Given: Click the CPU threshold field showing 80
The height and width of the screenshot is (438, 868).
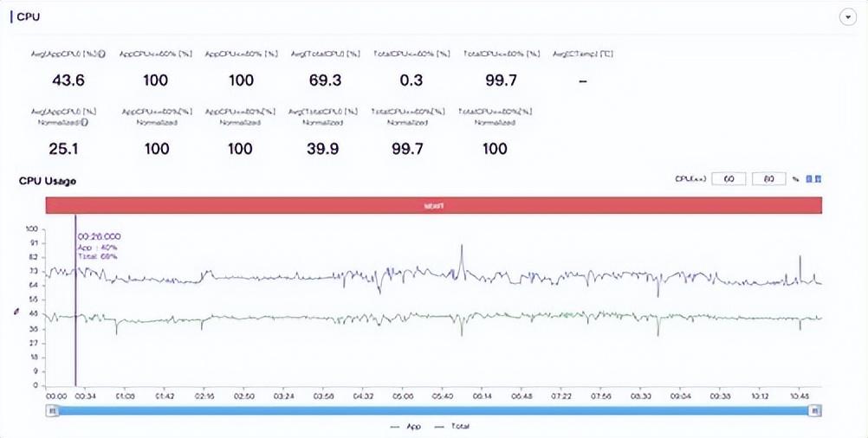Looking at the screenshot, I should point(768,179).
